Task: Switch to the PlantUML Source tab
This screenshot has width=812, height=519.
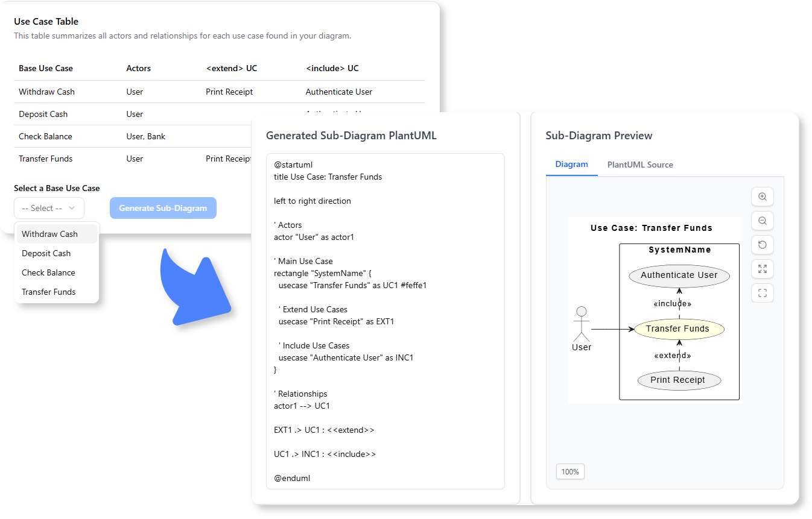Action: pos(640,165)
